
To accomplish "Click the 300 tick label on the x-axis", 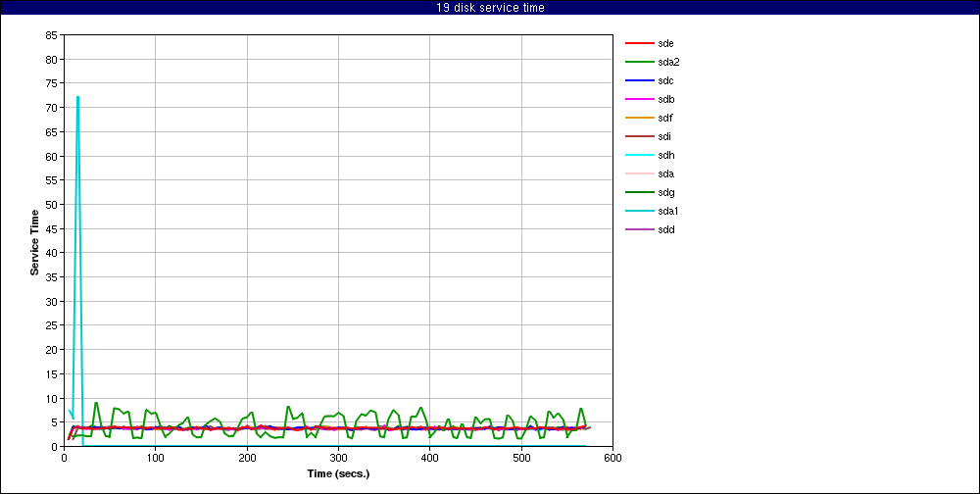I will 338,458.
